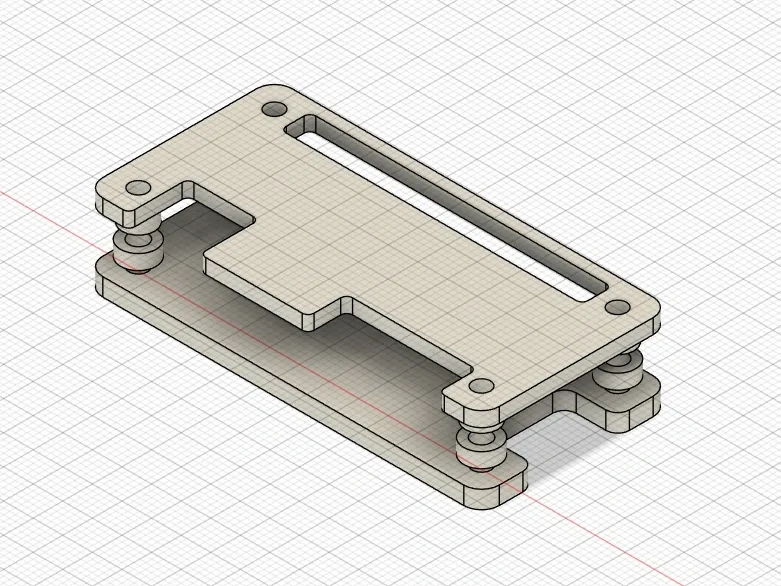Click the back corner hole near the slot's end
The height and width of the screenshot is (586, 781).
click(x=272, y=109)
